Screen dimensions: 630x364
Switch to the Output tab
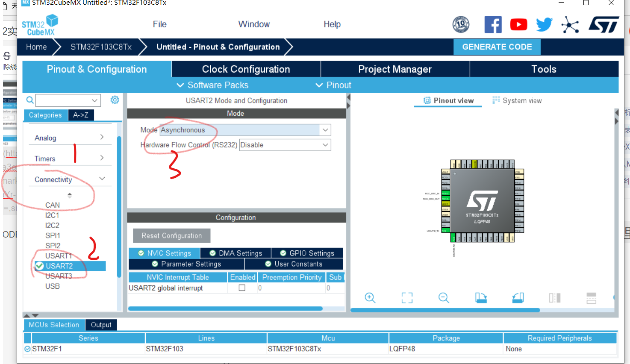click(x=101, y=325)
